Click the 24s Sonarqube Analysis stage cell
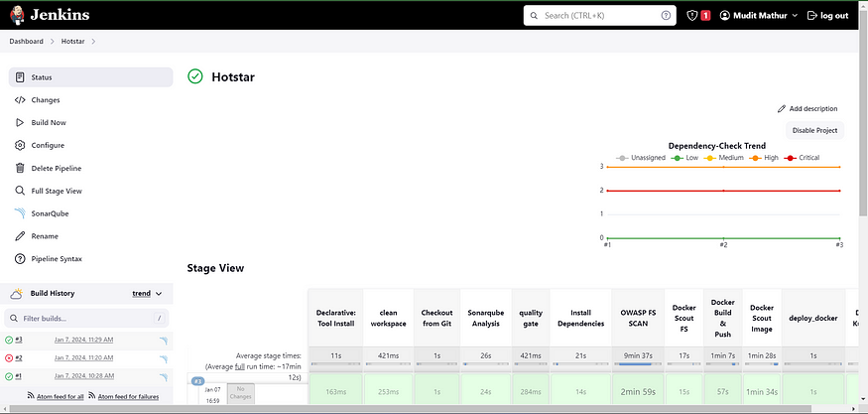This screenshot has width=868, height=414. (485, 392)
